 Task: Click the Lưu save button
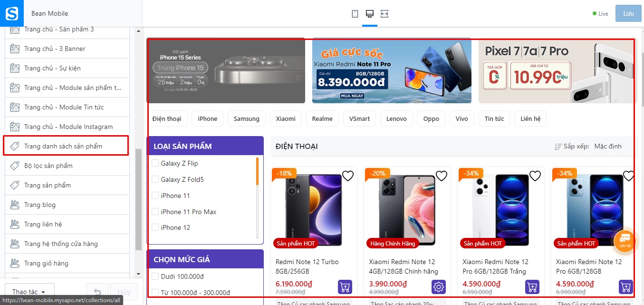pyautogui.click(x=628, y=14)
